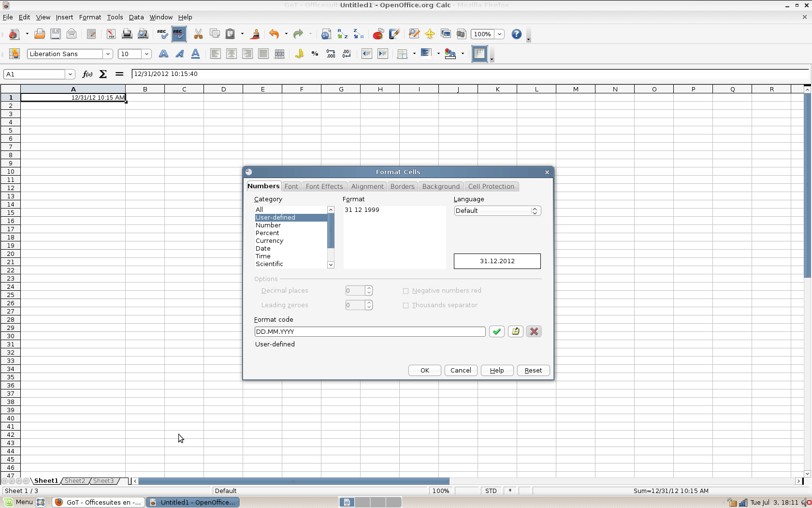Open the font size dropdown

tap(146, 54)
